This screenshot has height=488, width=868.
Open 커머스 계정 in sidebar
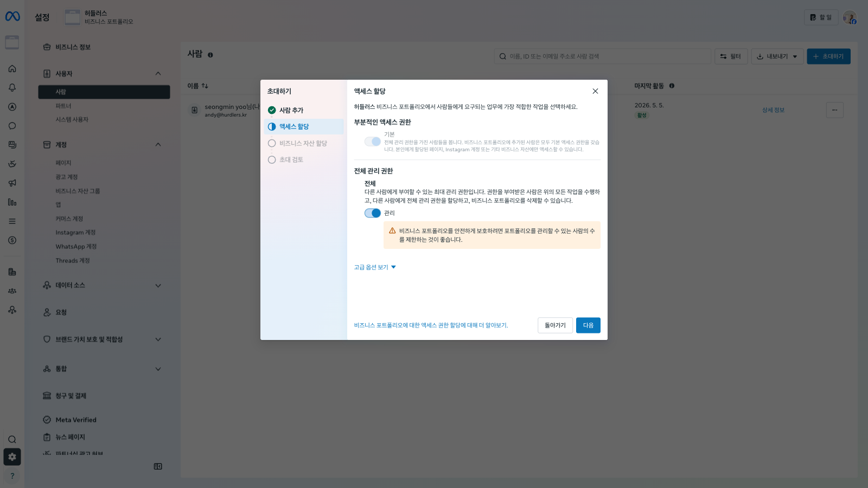coord(69,219)
